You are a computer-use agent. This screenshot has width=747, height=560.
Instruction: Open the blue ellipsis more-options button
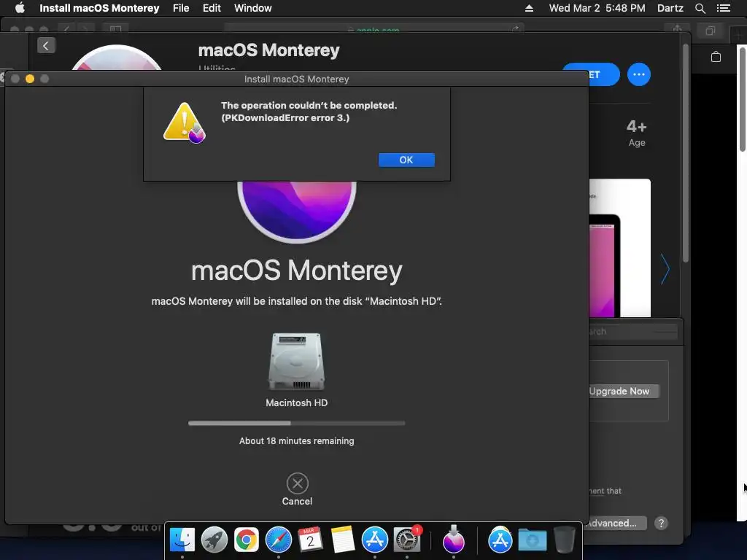(x=639, y=75)
